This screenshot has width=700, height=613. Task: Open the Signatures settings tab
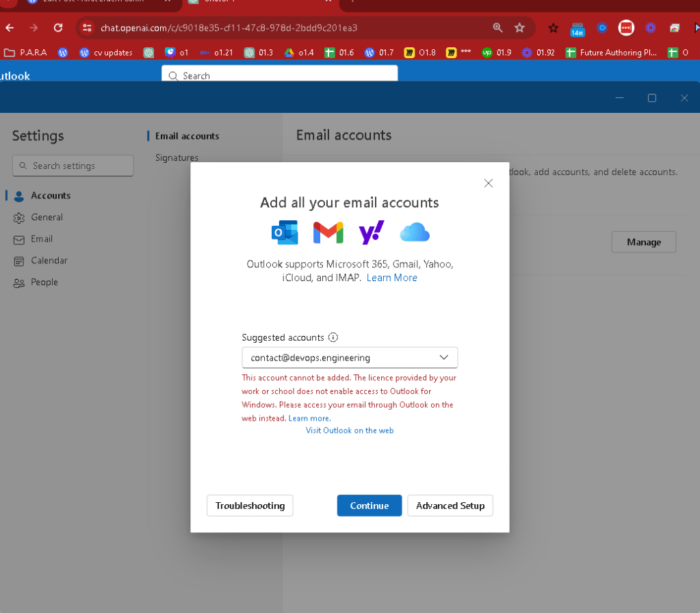point(177,157)
